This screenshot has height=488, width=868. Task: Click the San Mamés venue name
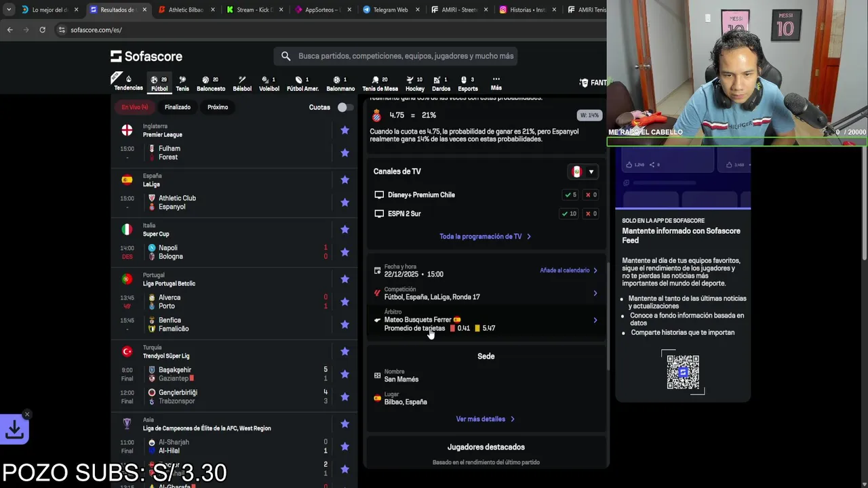(x=401, y=380)
